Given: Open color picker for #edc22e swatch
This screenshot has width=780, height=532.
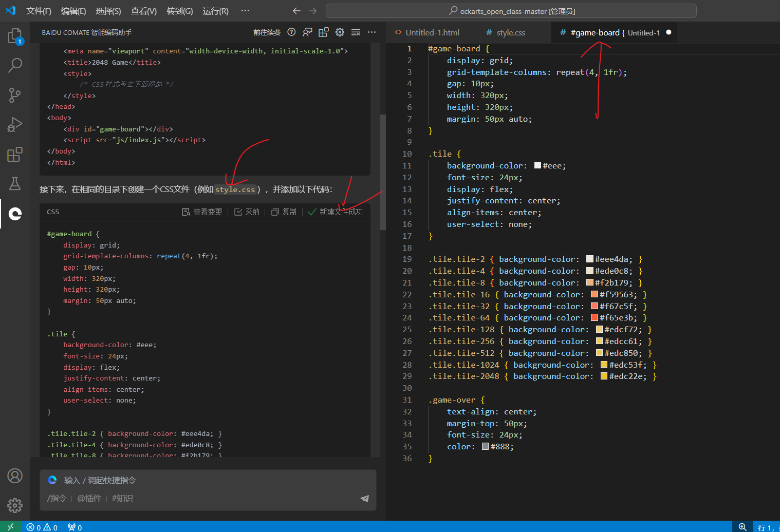Looking at the screenshot, I should point(604,376).
